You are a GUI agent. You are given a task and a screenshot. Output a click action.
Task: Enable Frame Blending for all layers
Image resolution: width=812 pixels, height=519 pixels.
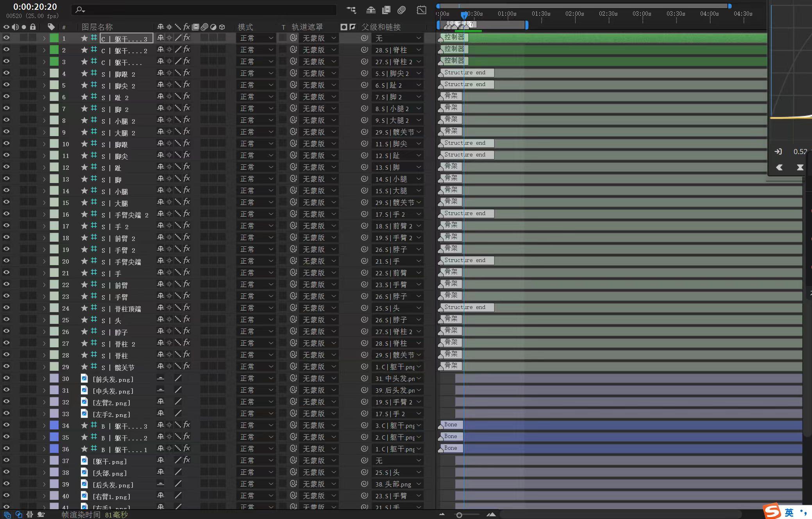click(x=386, y=10)
